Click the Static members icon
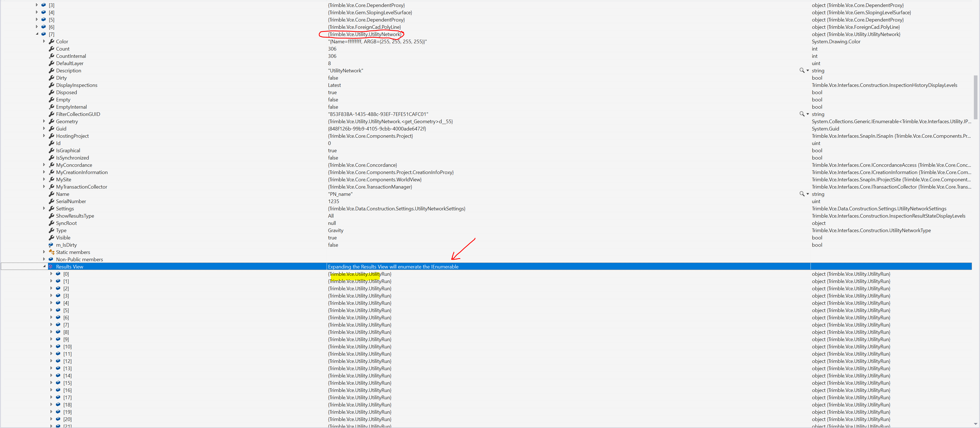Image resolution: width=980 pixels, height=428 pixels. click(x=51, y=252)
